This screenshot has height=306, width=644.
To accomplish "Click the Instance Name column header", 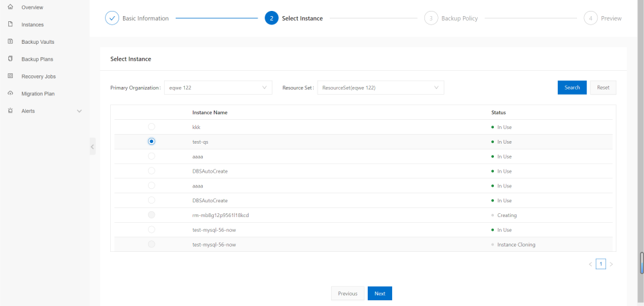I will click(210, 113).
